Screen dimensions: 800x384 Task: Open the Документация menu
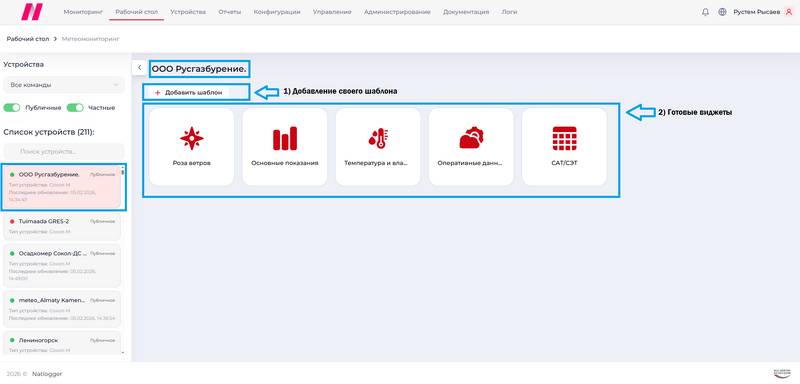coord(466,12)
